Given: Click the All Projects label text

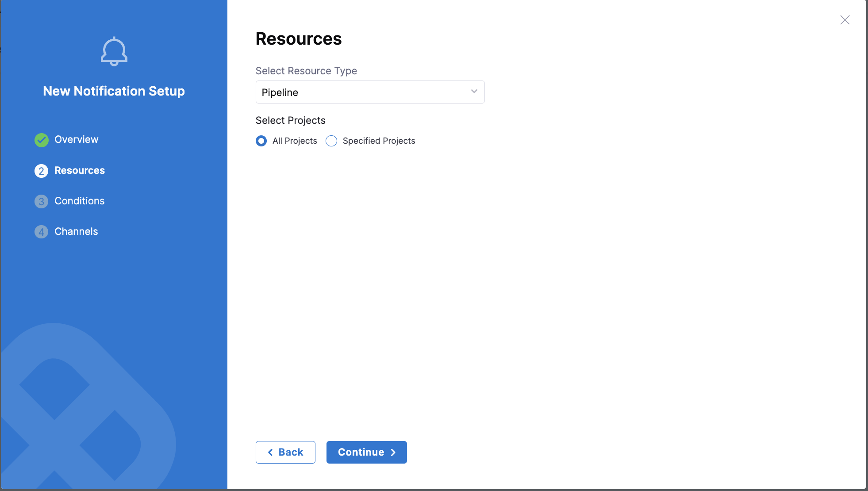Looking at the screenshot, I should pos(295,141).
